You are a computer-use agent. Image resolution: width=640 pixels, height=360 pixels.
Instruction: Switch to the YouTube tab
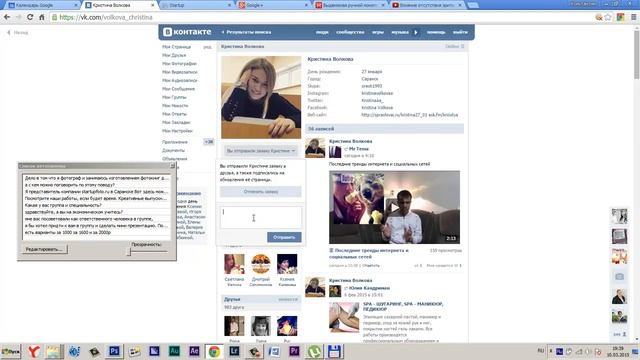coord(427,5)
